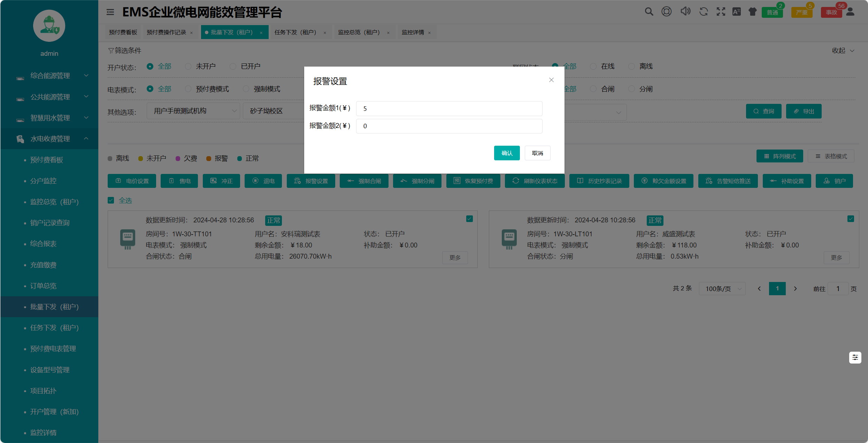The height and width of the screenshot is (443, 868).
Task: Click the theme shirt icon
Action: [x=753, y=12]
